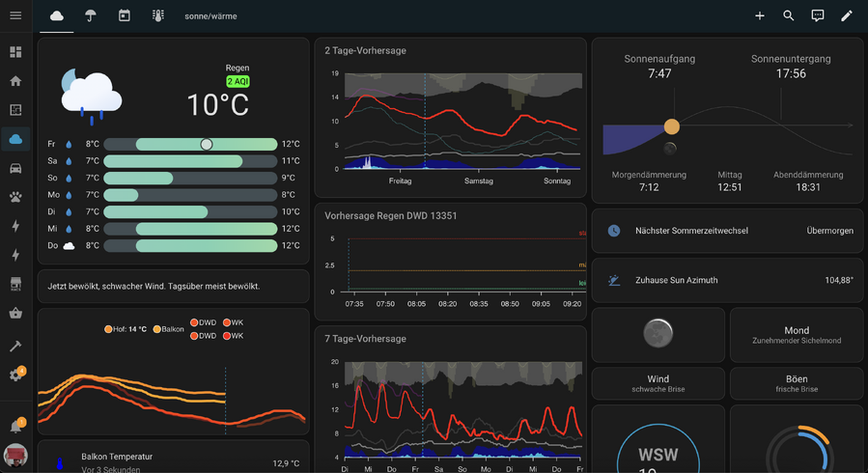
Task: Click the search magnifier icon
Action: (x=789, y=15)
